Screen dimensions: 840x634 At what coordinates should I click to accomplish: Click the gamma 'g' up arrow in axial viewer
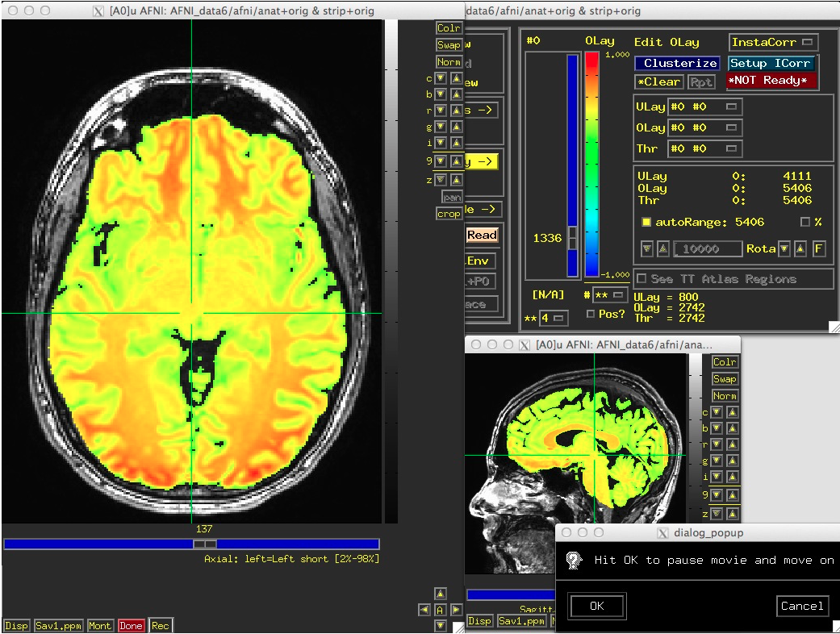click(x=457, y=127)
